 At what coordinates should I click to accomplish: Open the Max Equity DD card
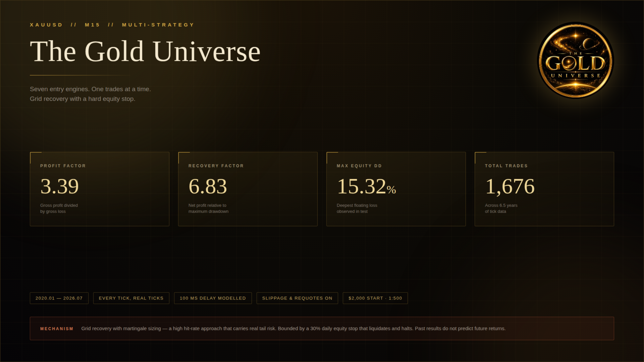coord(396,189)
